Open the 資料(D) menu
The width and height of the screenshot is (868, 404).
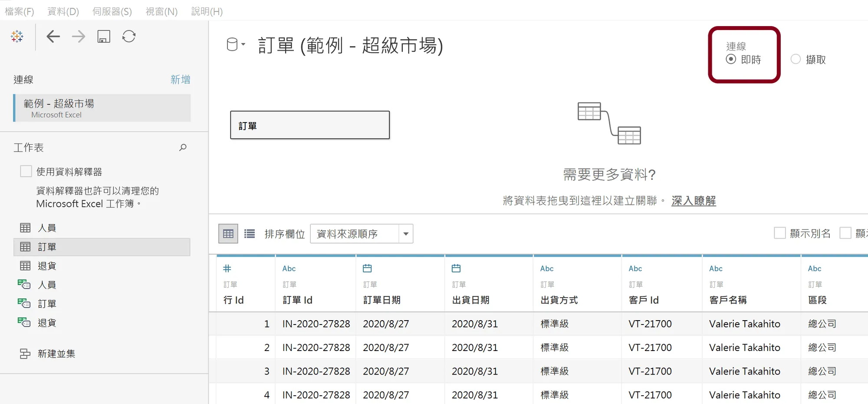pos(63,11)
